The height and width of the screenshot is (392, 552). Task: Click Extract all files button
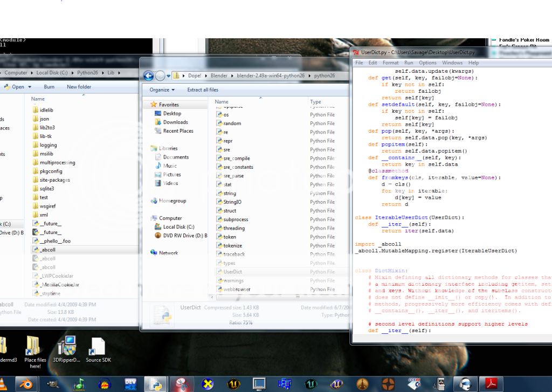203,90
